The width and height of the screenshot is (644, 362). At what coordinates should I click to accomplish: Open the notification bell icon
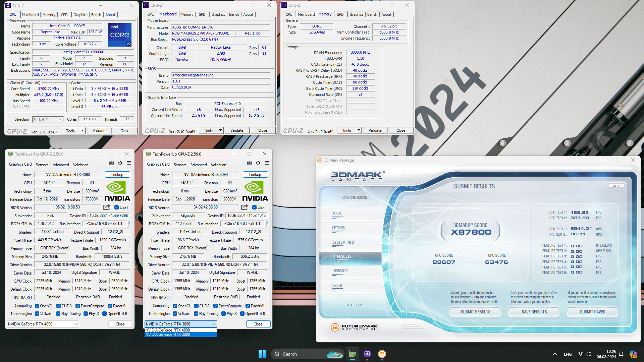(621, 354)
